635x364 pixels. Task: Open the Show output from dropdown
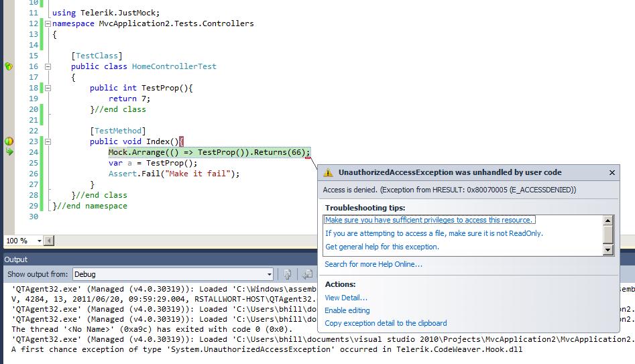coord(269,274)
